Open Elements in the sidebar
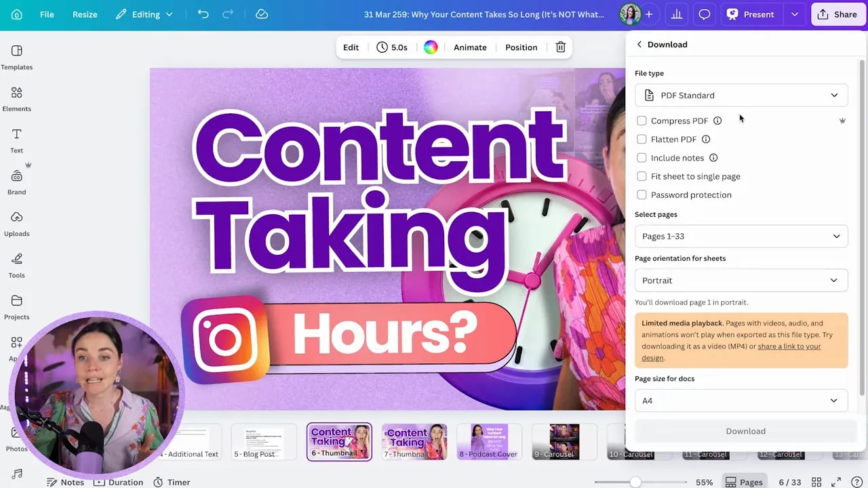The height and width of the screenshot is (488, 868). click(x=17, y=99)
